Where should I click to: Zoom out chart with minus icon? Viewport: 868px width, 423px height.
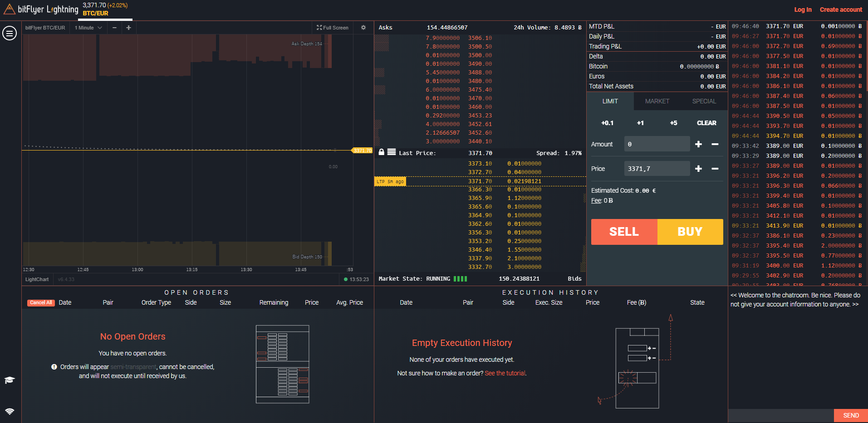click(114, 28)
